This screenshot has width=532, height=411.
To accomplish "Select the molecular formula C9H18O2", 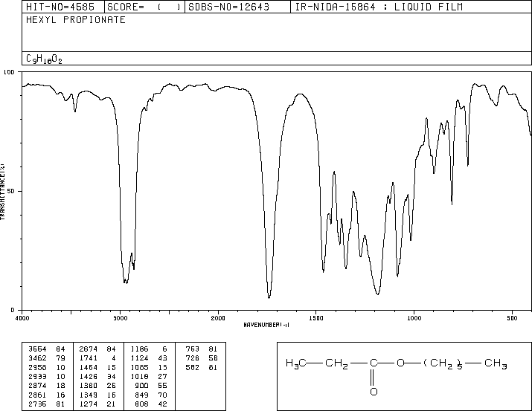I will point(44,59).
